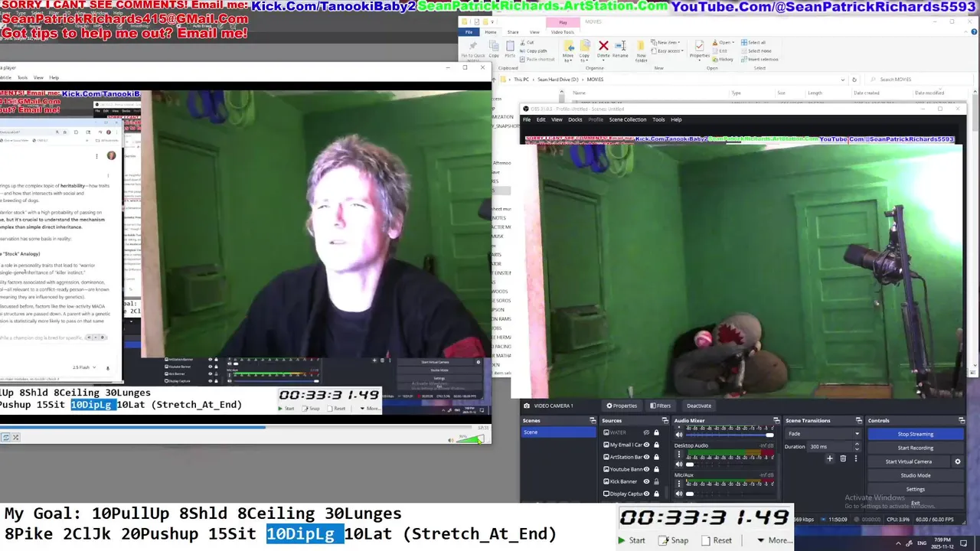Viewport: 980px width, 551px height.
Task: Click the Paste icon in Explorer ribbon
Action: point(510,46)
